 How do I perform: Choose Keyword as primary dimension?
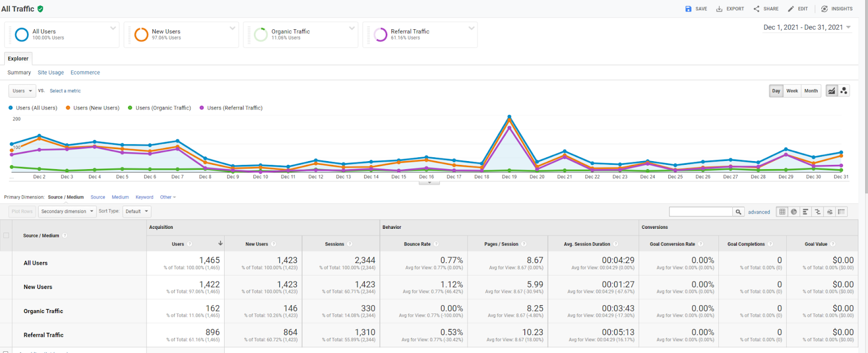[x=144, y=197]
